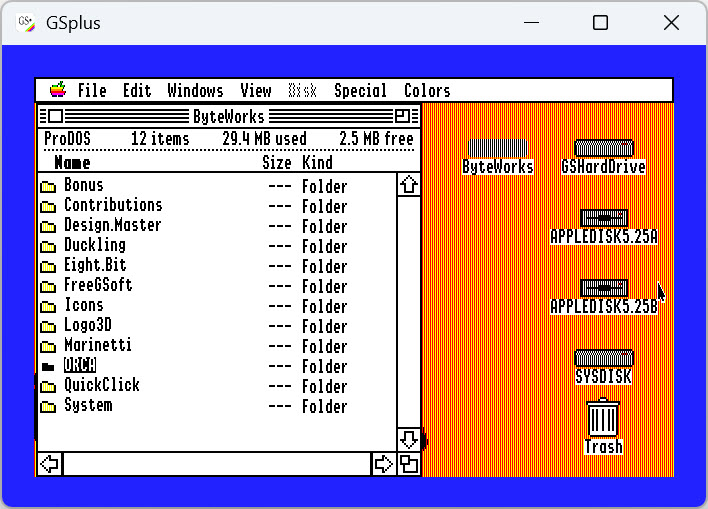
Task: Click the horizontal scrollbar track
Action: 217,464
